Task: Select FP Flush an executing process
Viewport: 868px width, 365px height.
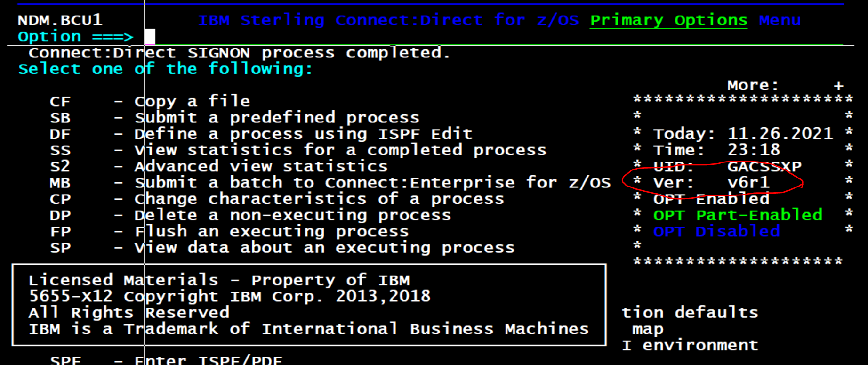Action: 60,232
